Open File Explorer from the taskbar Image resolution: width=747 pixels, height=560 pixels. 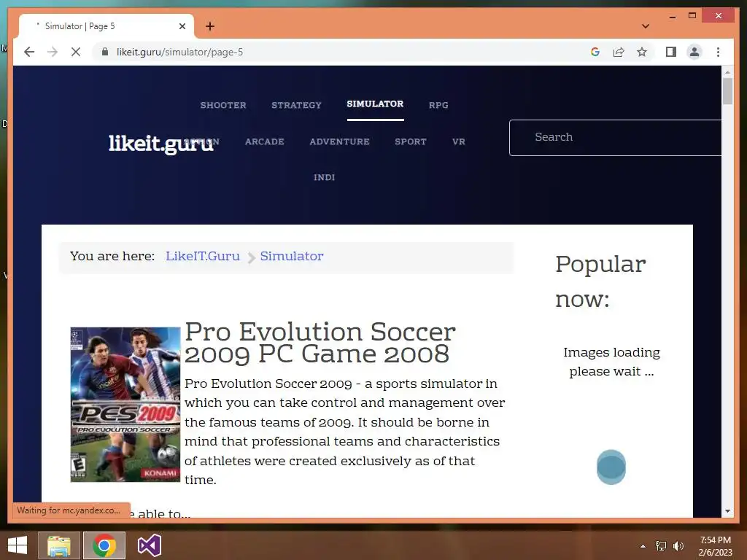(x=58, y=545)
